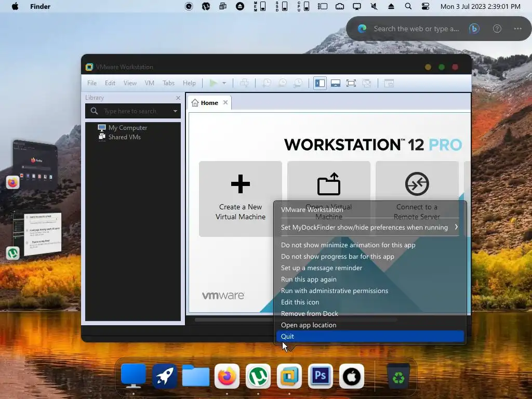Open the three-dots menu in search bar

pyautogui.click(x=518, y=29)
